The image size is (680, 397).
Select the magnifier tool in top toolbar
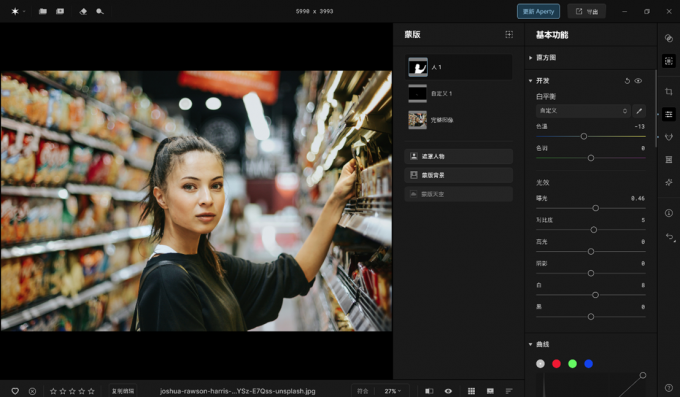pyautogui.click(x=100, y=11)
